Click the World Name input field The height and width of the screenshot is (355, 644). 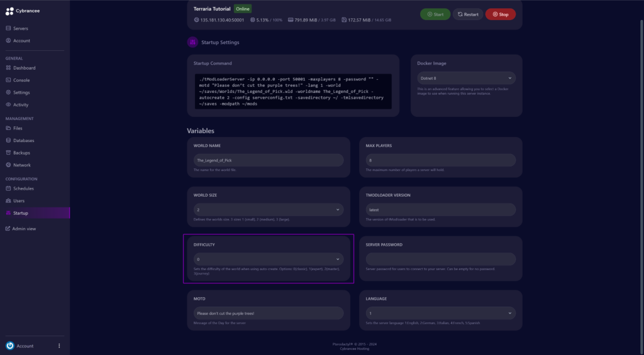269,160
